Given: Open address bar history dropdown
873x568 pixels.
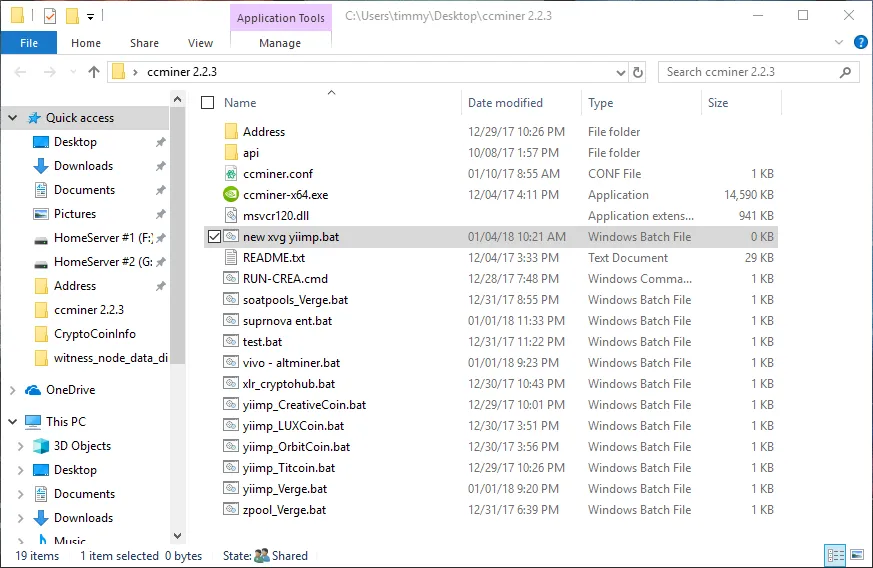Looking at the screenshot, I should pyautogui.click(x=621, y=72).
